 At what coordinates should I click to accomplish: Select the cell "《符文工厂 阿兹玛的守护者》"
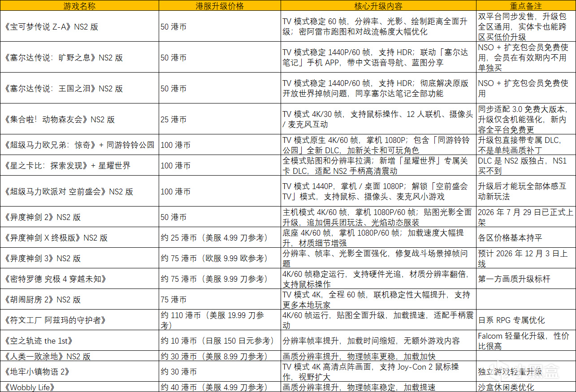pyautogui.click(x=79, y=320)
